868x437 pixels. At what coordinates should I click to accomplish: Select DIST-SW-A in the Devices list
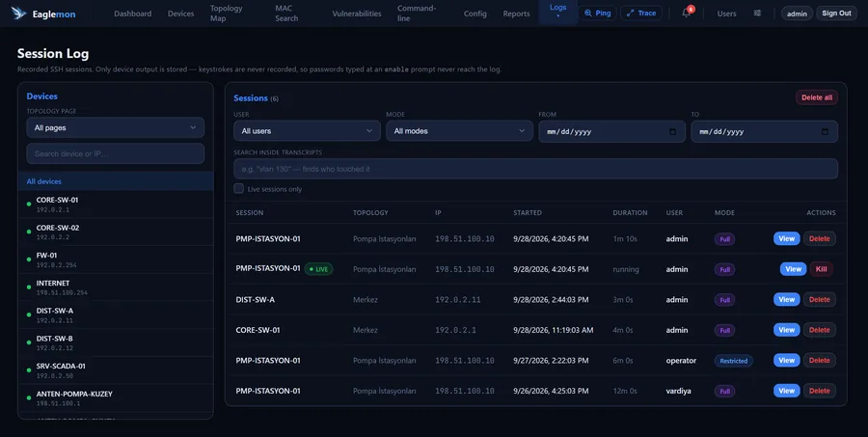116,314
